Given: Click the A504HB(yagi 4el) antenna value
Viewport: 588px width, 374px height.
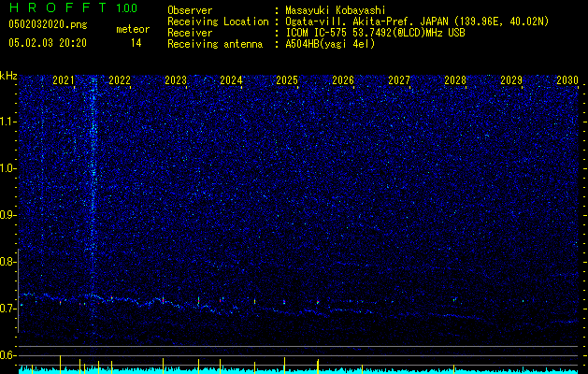Looking at the screenshot, I should 330,44.
